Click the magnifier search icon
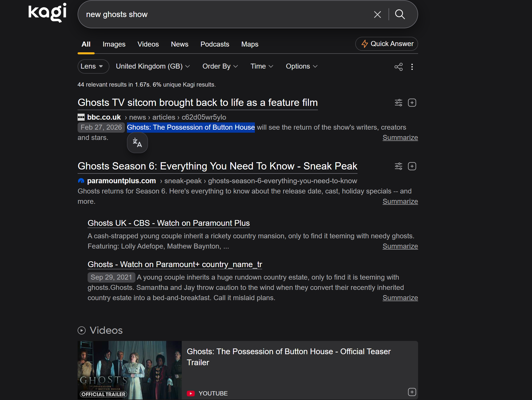Viewport: 532px width, 400px height. pyautogui.click(x=400, y=14)
